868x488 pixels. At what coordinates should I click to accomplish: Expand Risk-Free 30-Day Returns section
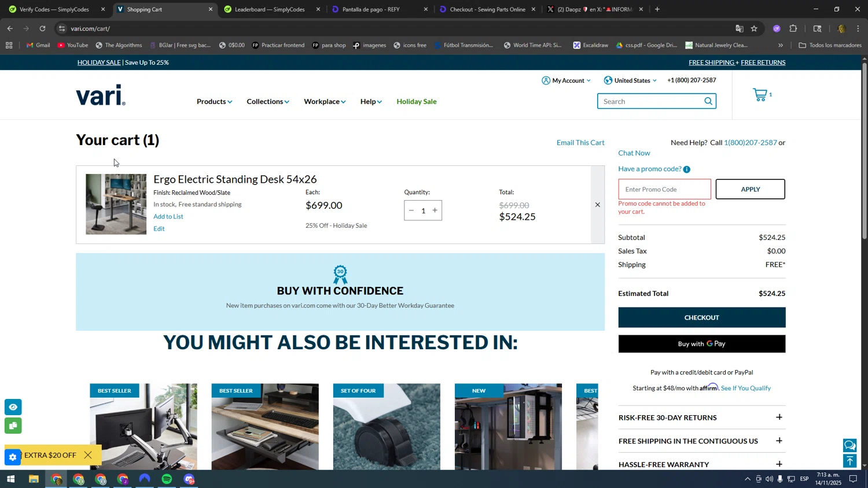pos(701,417)
